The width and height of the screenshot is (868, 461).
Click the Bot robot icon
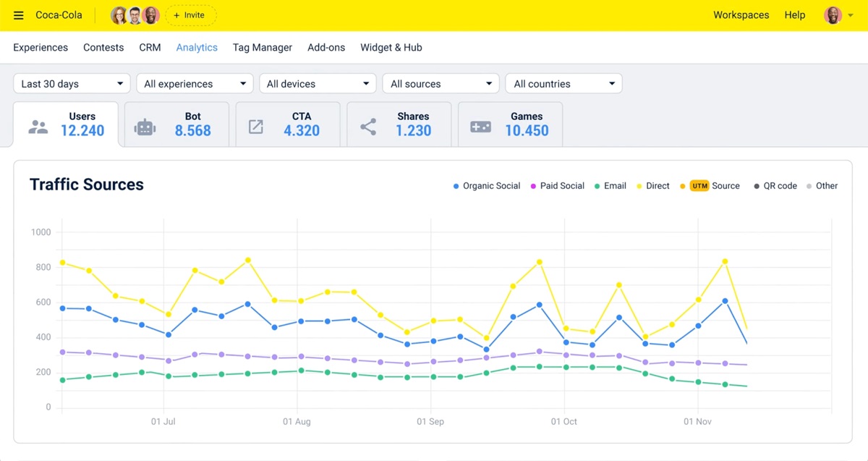(x=145, y=127)
